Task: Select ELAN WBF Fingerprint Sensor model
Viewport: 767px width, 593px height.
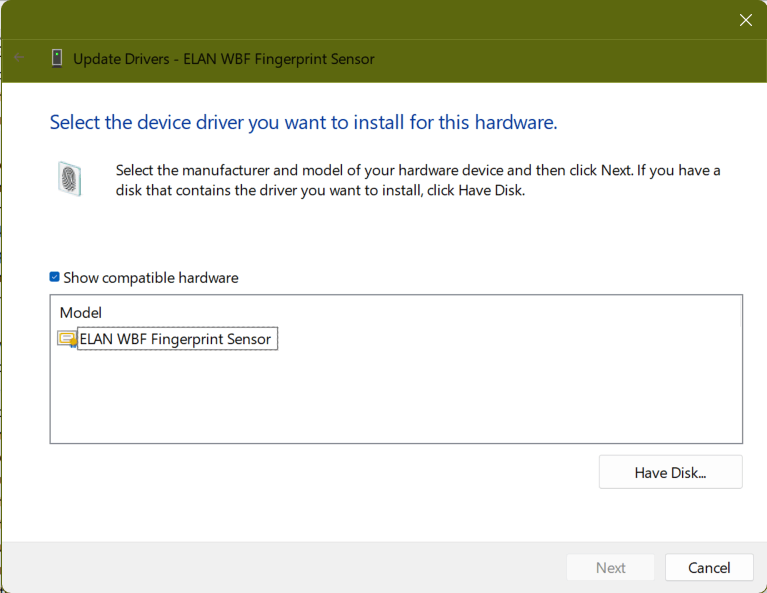Action: coord(175,339)
